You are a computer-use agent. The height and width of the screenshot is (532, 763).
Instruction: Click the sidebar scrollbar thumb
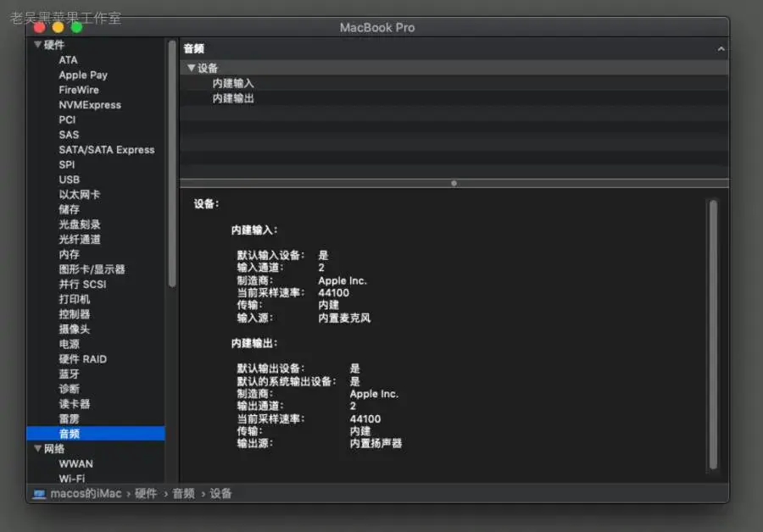coord(172,163)
